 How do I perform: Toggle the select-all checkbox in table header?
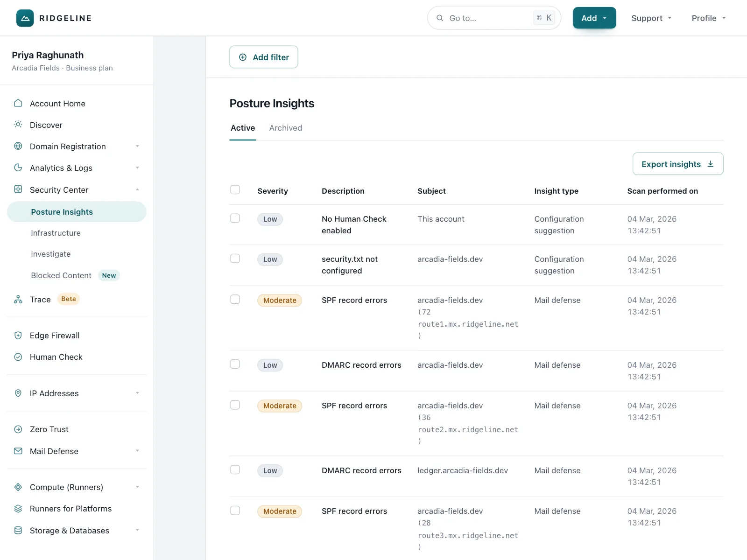click(x=235, y=190)
